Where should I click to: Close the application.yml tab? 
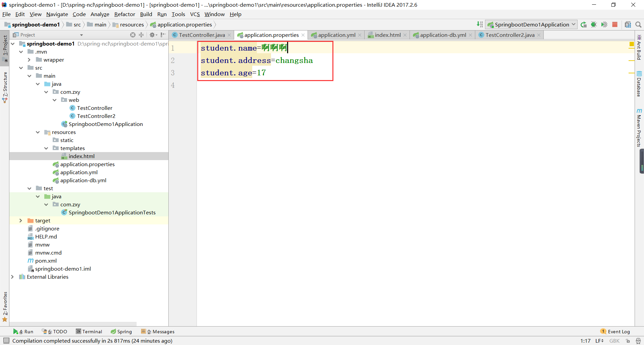tap(360, 35)
